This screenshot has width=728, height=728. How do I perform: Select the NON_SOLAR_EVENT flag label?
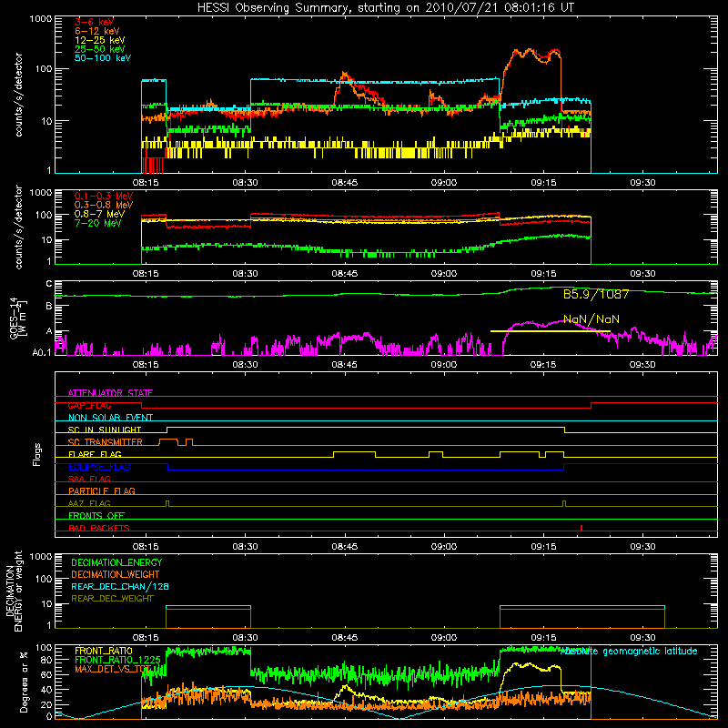110,418
